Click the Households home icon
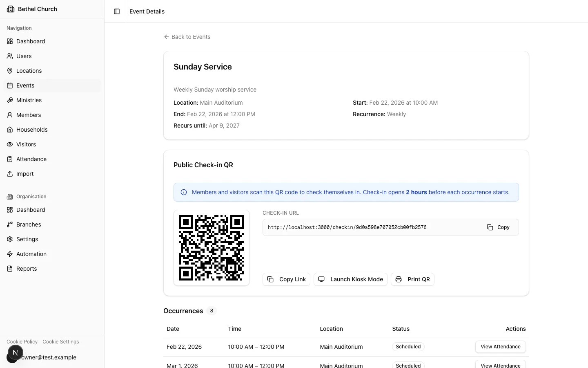 [10, 130]
